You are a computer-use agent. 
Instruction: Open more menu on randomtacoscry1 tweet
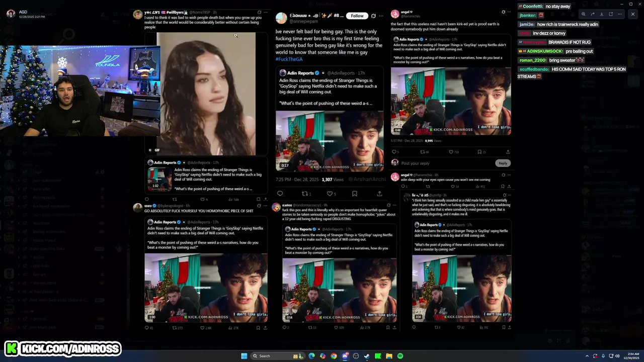click(394, 205)
